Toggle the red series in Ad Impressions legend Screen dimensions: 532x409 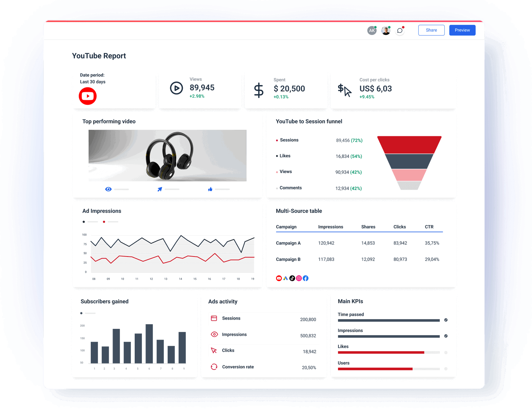click(x=104, y=221)
